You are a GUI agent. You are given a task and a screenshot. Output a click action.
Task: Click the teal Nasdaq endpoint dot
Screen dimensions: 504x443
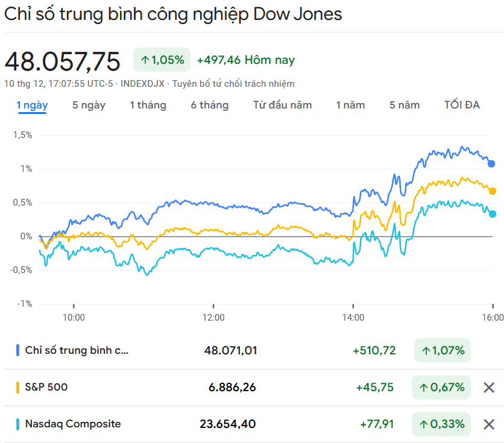(x=493, y=214)
